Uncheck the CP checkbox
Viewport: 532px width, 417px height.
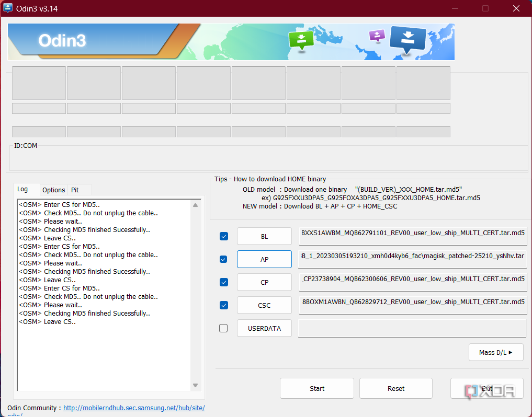(x=223, y=282)
